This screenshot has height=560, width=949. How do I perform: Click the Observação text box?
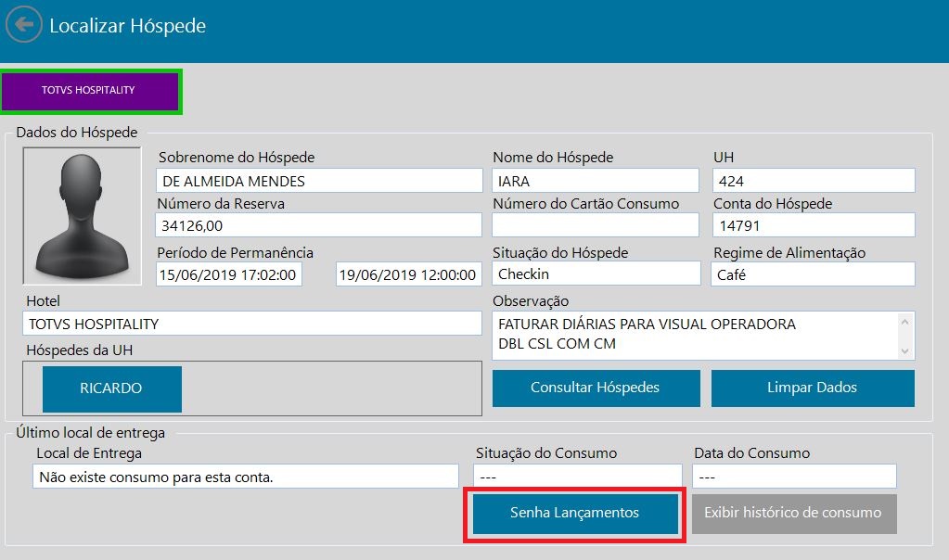pyautogui.click(x=703, y=336)
